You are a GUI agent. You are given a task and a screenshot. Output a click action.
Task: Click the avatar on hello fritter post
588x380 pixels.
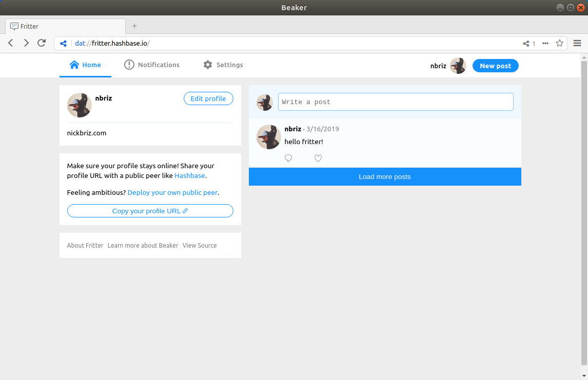pos(269,137)
